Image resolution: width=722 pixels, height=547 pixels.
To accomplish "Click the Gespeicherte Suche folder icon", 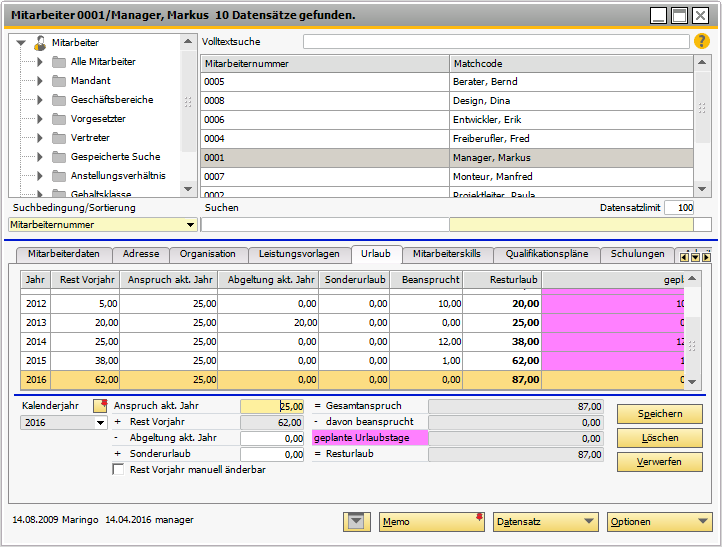I will coord(59,157).
